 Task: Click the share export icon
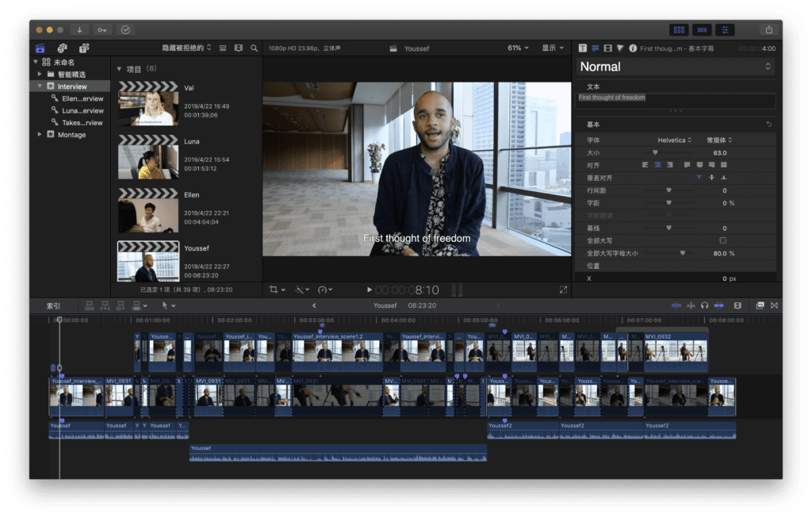769,30
